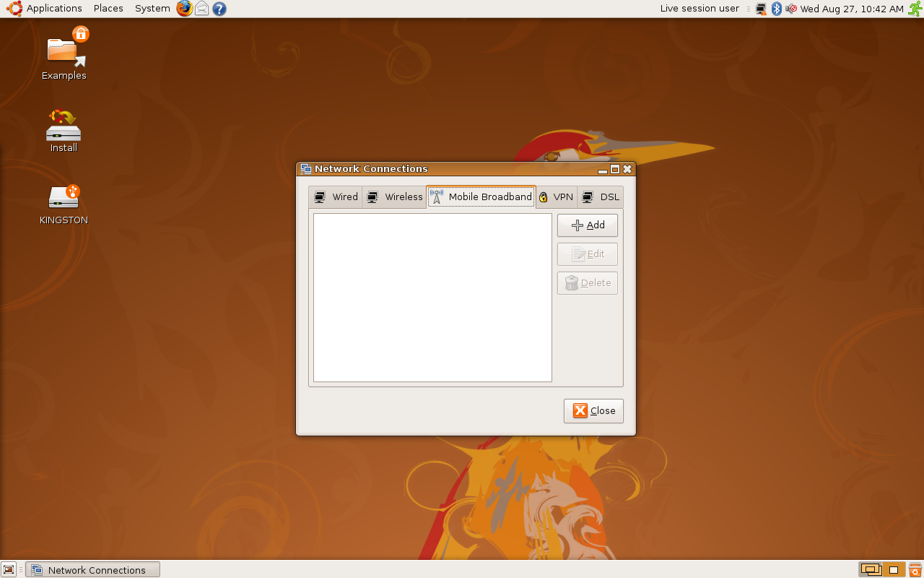924x578 pixels.
Task: Click the Add connection button
Action: (x=588, y=225)
